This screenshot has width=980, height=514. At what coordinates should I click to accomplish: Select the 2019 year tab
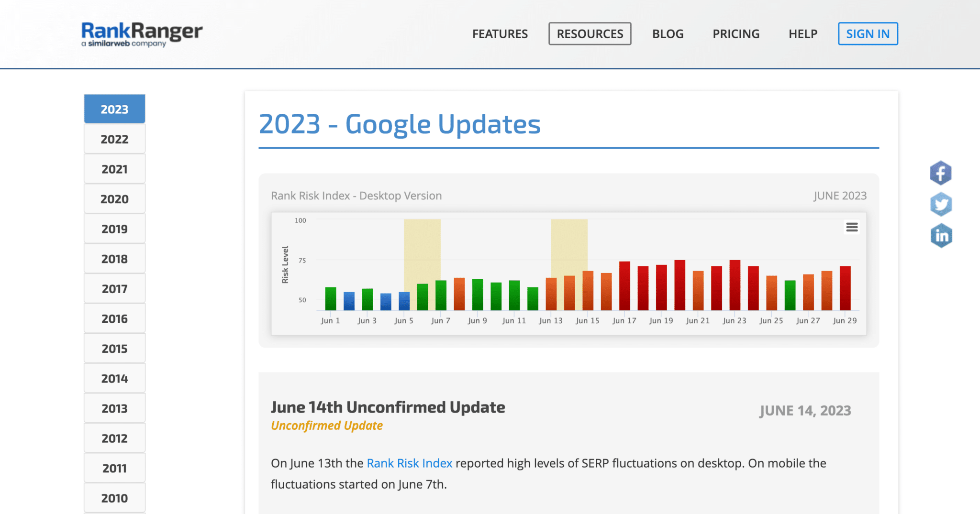coord(115,229)
